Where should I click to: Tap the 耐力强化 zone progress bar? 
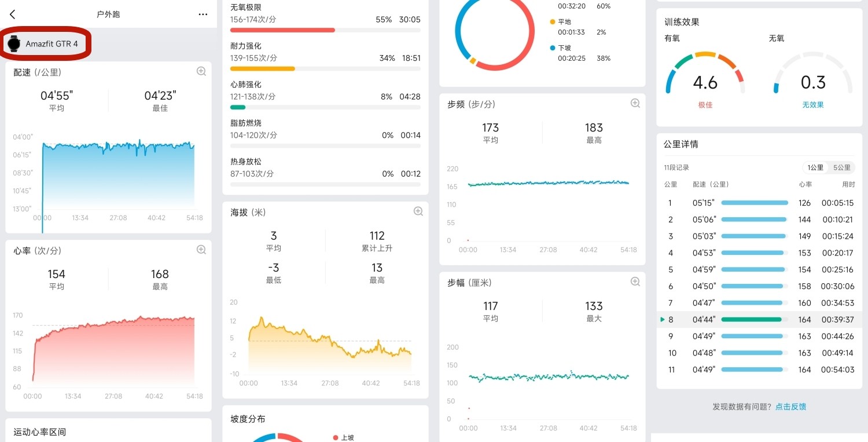[x=263, y=68]
